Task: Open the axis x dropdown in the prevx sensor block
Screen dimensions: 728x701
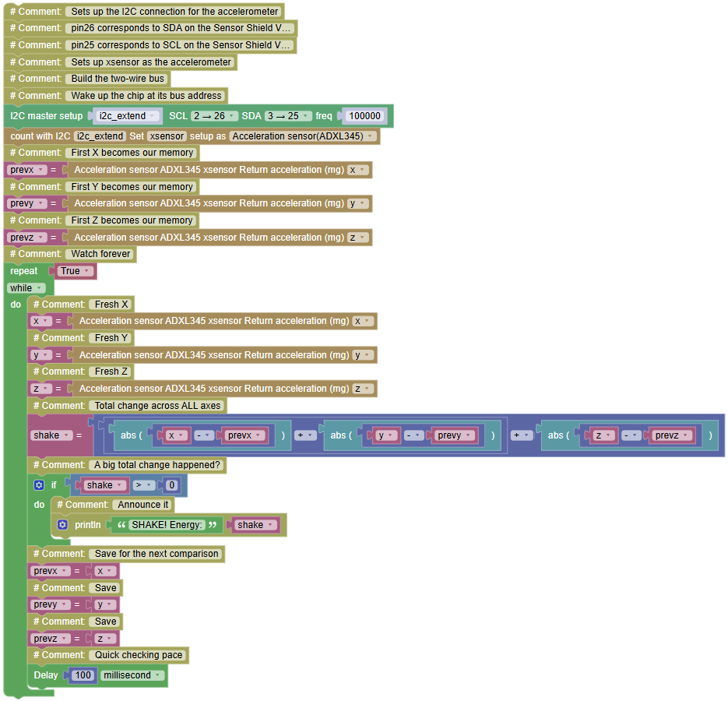Action: 358,170
